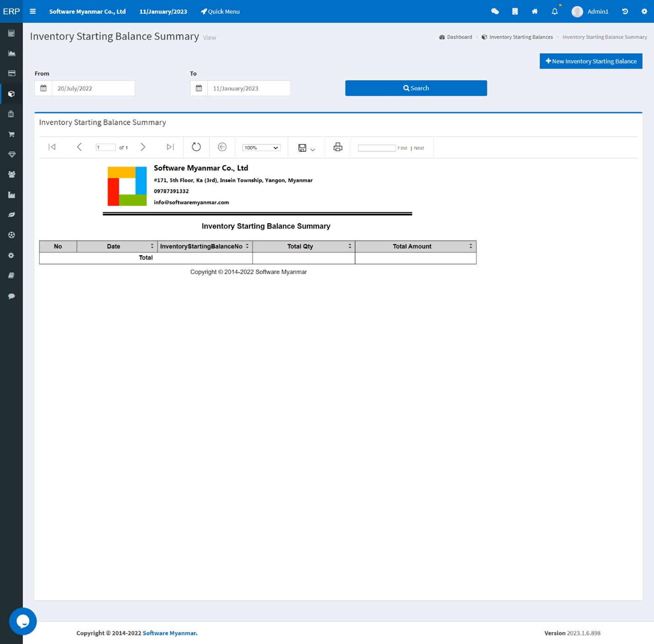Open the zoom level 100% dropdown
This screenshot has height=644, width=654.
coord(261,148)
